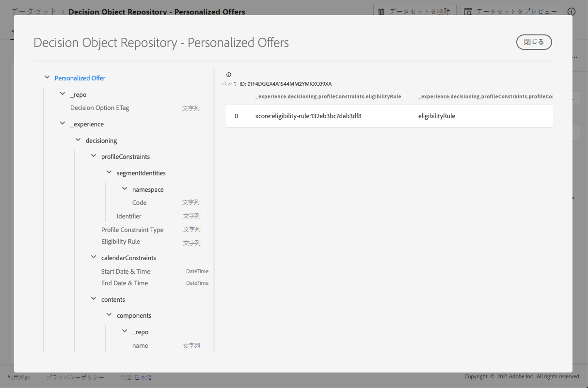Collapse the calendarConstraints chevron
The height and width of the screenshot is (388, 588).
pyautogui.click(x=94, y=257)
